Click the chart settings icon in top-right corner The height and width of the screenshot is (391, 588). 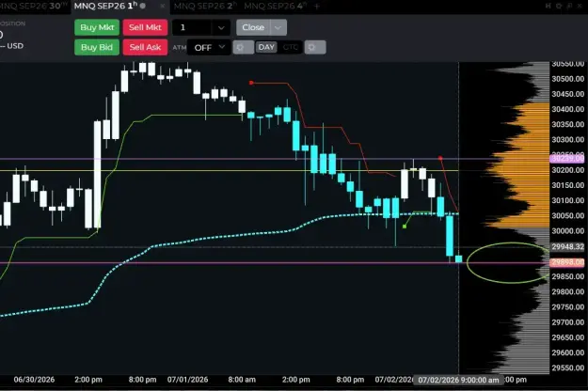pyautogui.click(x=559, y=6)
